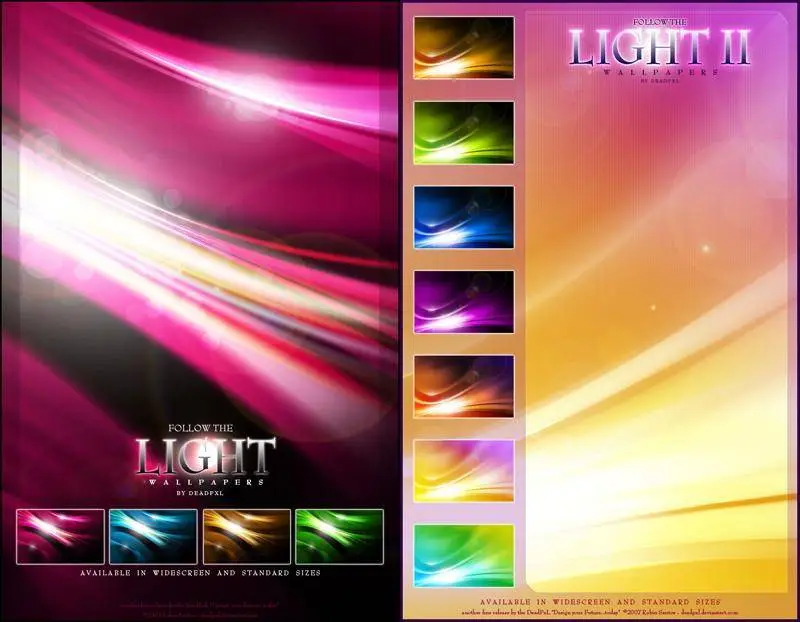Open the dark blue thumbnail in Light II column
This screenshot has height=622, width=800.
464,217
